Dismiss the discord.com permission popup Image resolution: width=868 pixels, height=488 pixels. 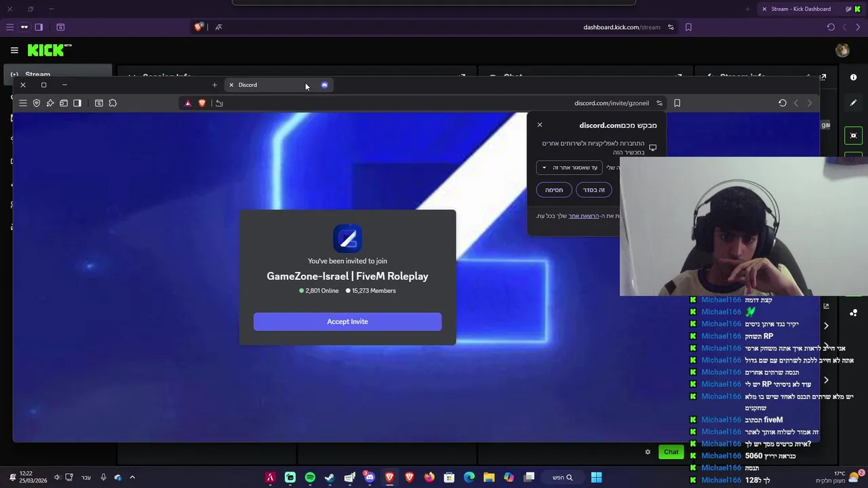click(540, 125)
